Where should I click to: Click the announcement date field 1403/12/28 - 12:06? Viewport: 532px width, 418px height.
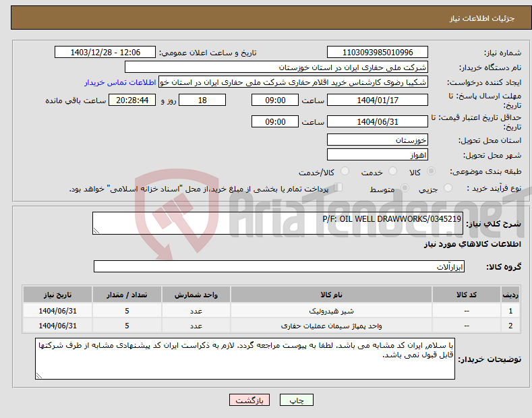click(x=105, y=53)
